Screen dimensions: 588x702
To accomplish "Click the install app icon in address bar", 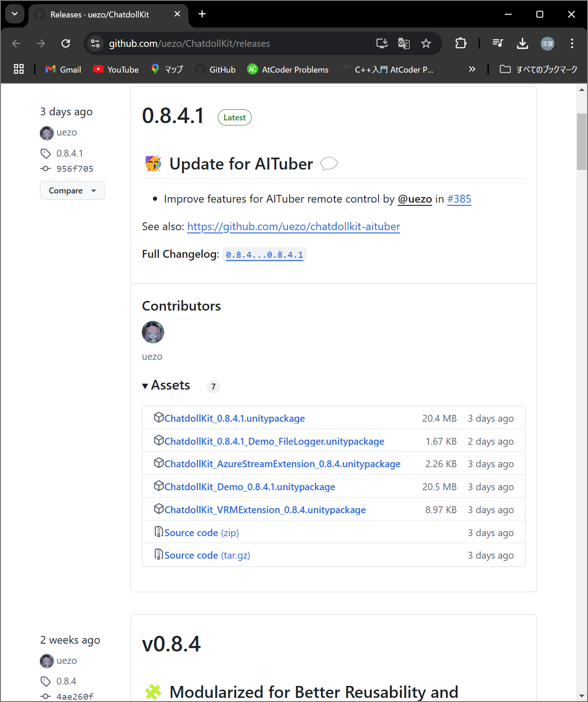I will pos(382,44).
